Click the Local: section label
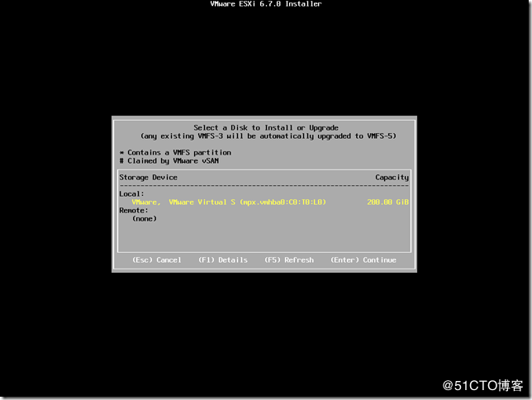 point(131,194)
